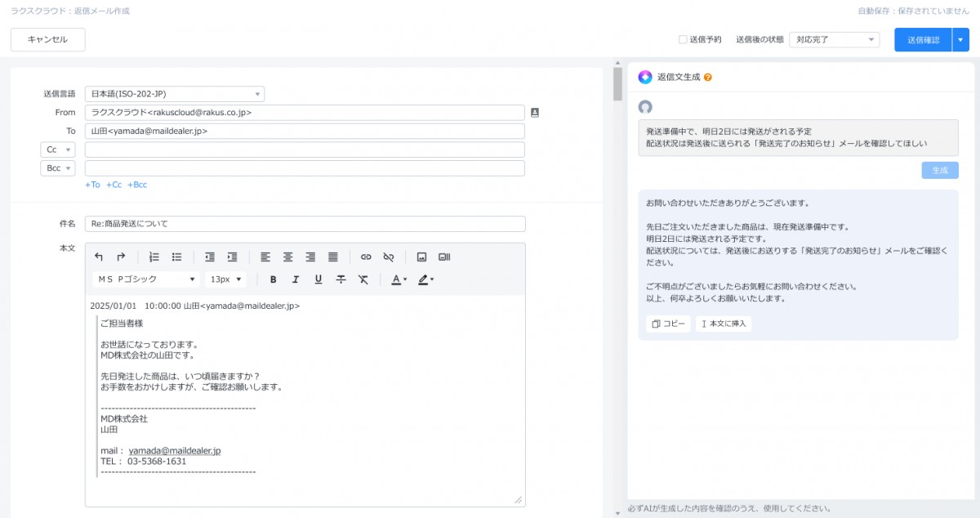The width and height of the screenshot is (980, 518).
Task: Apply bold formatting
Action: (x=273, y=279)
